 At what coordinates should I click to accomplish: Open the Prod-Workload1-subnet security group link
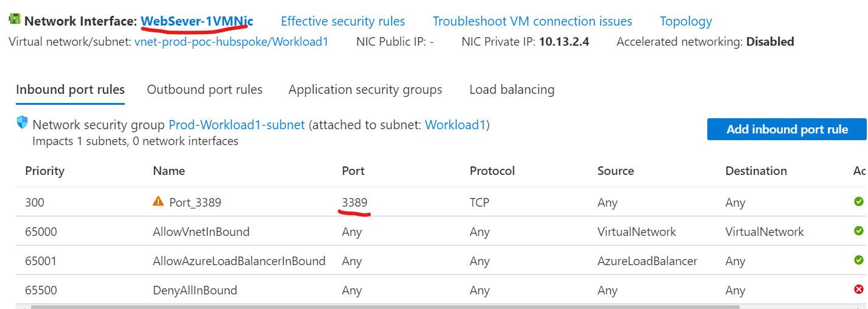pos(236,125)
